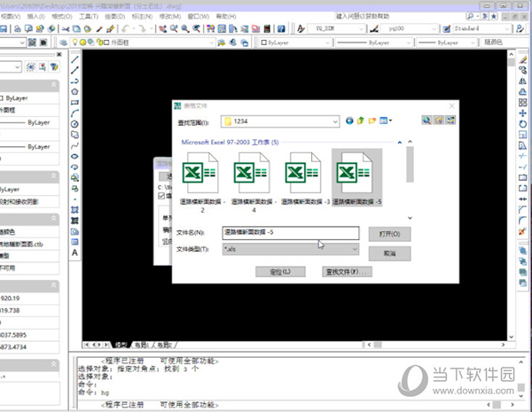Image resolution: width=532 pixels, height=412 pixels.
Task: Click the Pan realtime hand icon
Action: [x=162, y=29]
